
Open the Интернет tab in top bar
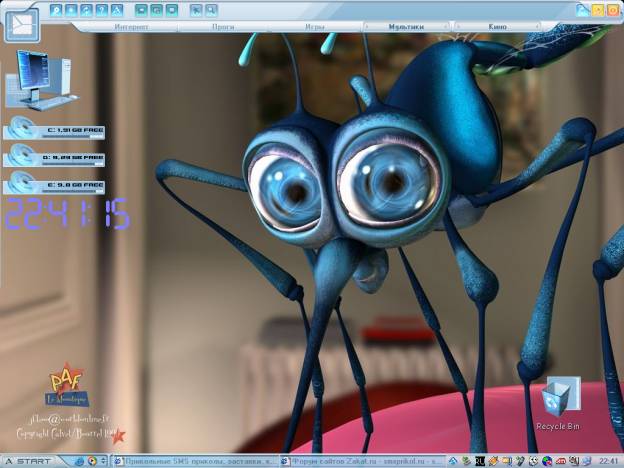(131, 27)
